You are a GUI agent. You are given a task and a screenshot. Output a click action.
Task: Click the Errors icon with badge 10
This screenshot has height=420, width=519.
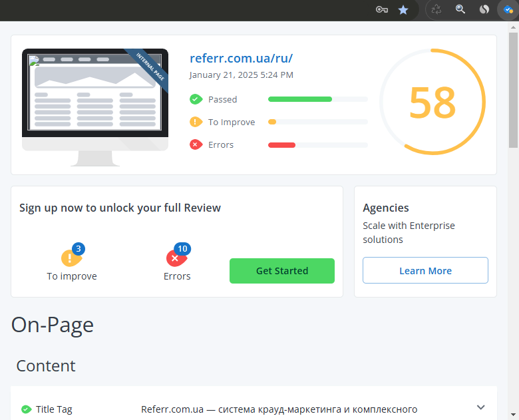click(177, 257)
